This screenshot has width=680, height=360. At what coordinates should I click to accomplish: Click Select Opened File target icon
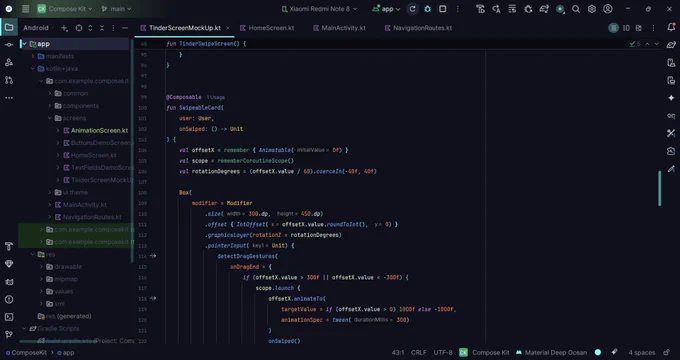[x=79, y=28]
